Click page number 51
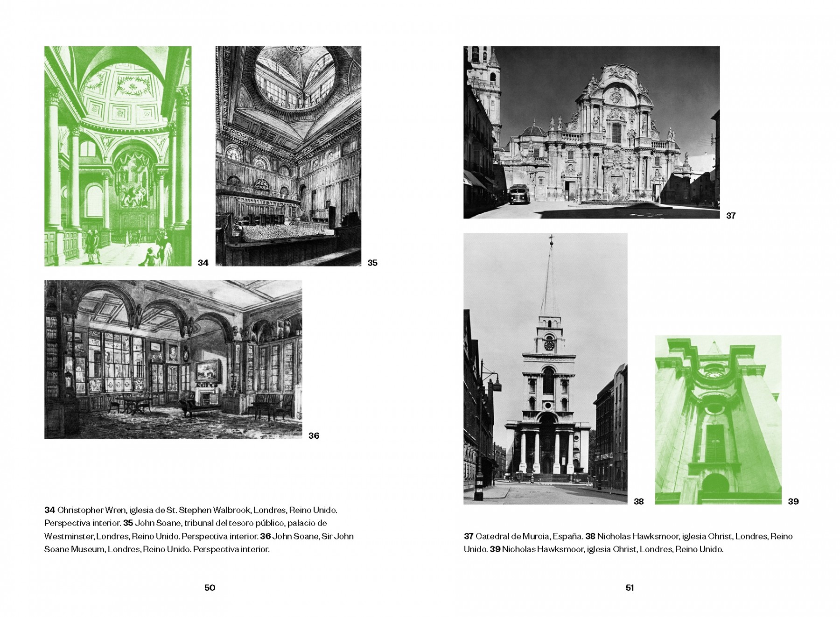840x617 pixels. tap(630, 588)
